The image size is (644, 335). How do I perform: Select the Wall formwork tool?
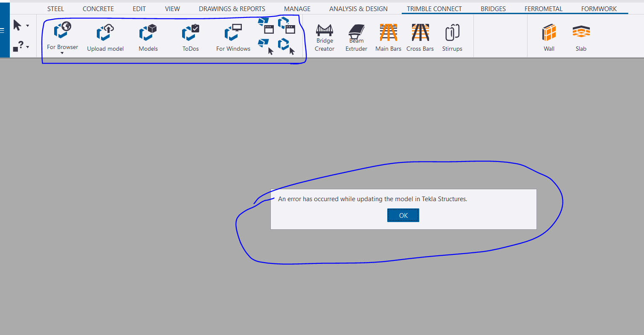pyautogui.click(x=549, y=38)
